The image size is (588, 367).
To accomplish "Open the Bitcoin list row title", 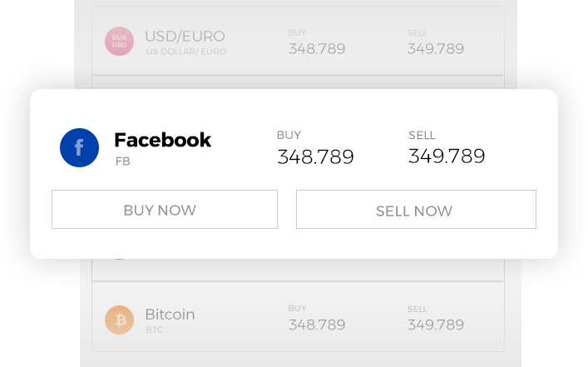I will (170, 315).
